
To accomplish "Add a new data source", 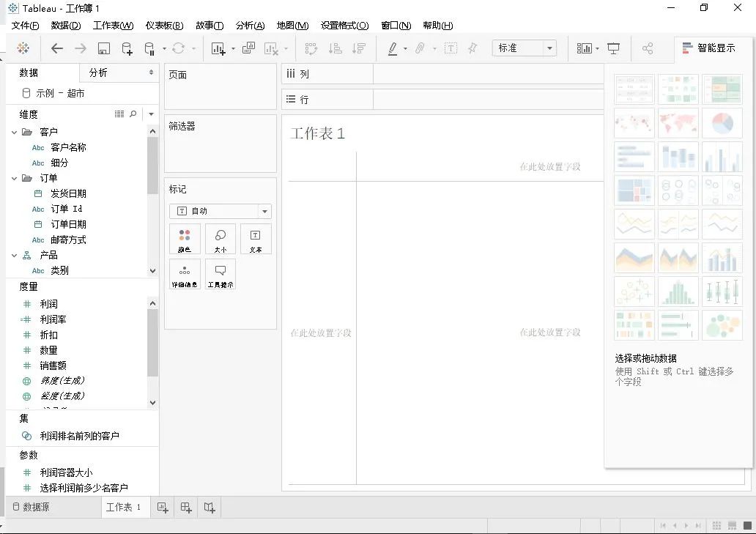I will point(127,48).
